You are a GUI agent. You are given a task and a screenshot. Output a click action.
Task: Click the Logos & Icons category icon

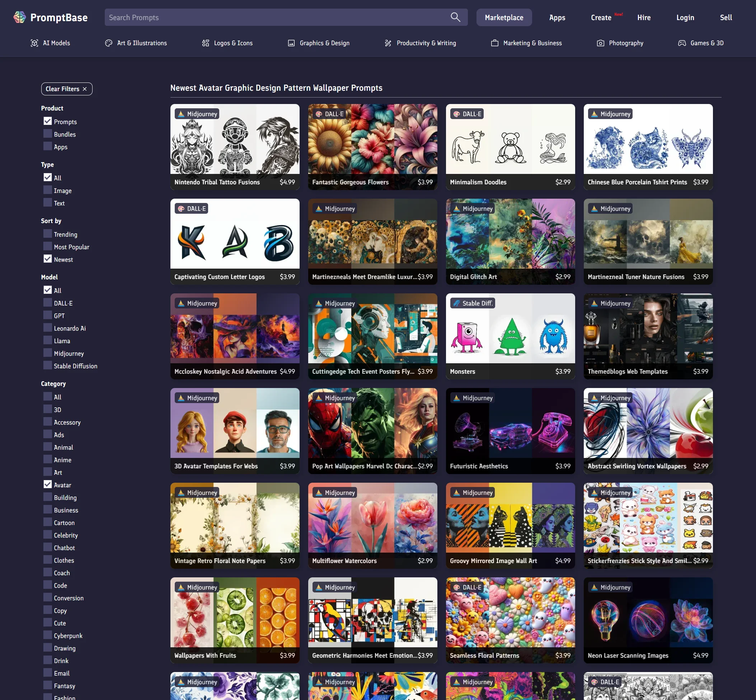(206, 43)
